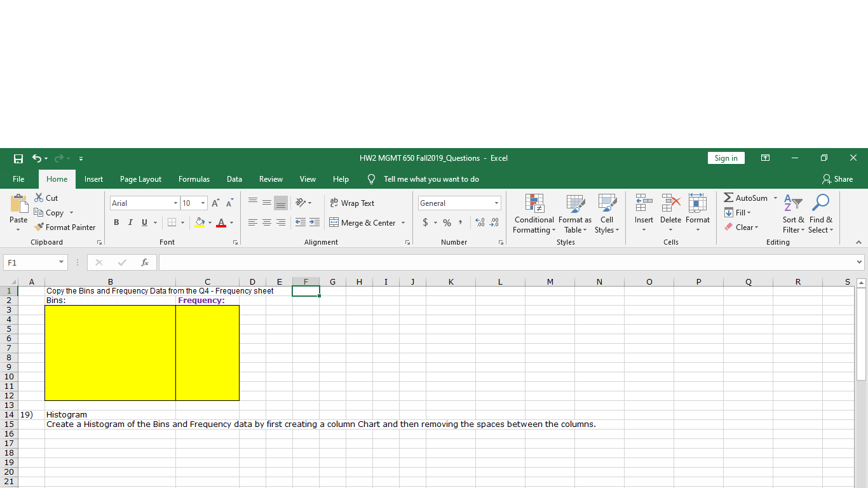The height and width of the screenshot is (488, 868).
Task: Align text to the left
Action: click(x=252, y=222)
